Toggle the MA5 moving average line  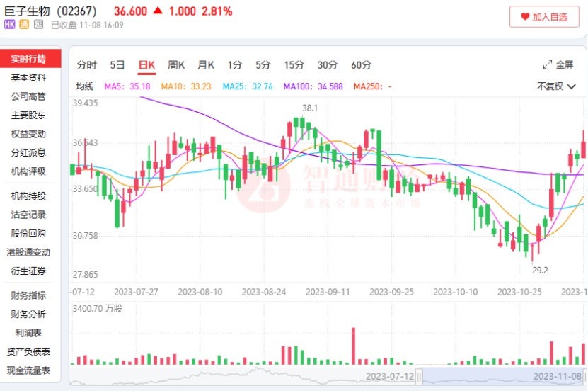pos(127,86)
